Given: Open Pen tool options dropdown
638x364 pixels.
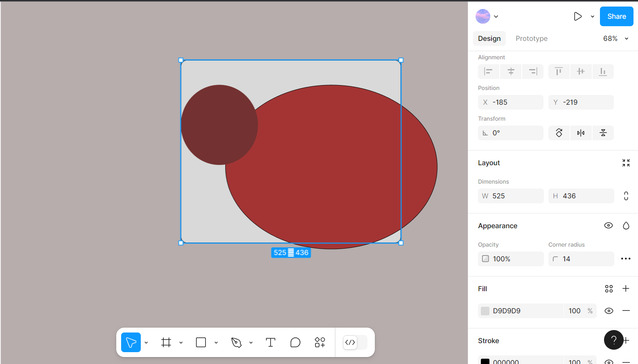Looking at the screenshot, I should [x=251, y=343].
